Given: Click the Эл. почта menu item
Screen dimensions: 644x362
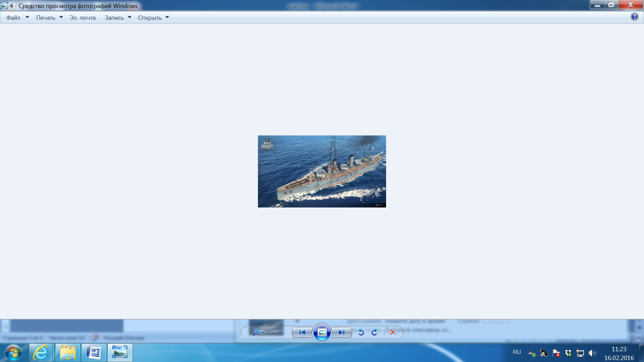Looking at the screenshot, I should [82, 18].
